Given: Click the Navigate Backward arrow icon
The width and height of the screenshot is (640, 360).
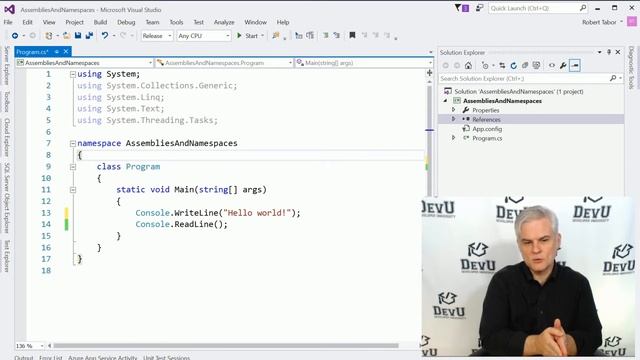Looking at the screenshot, I should point(15,36).
